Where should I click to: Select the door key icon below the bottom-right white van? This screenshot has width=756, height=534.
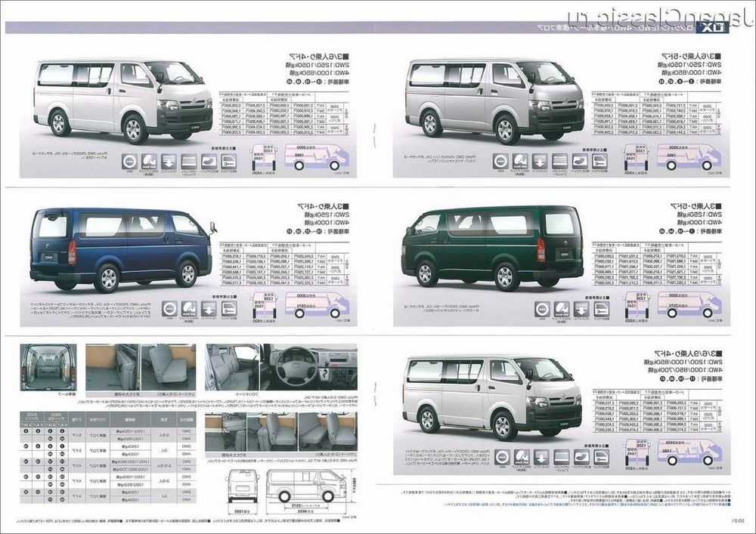(601, 457)
